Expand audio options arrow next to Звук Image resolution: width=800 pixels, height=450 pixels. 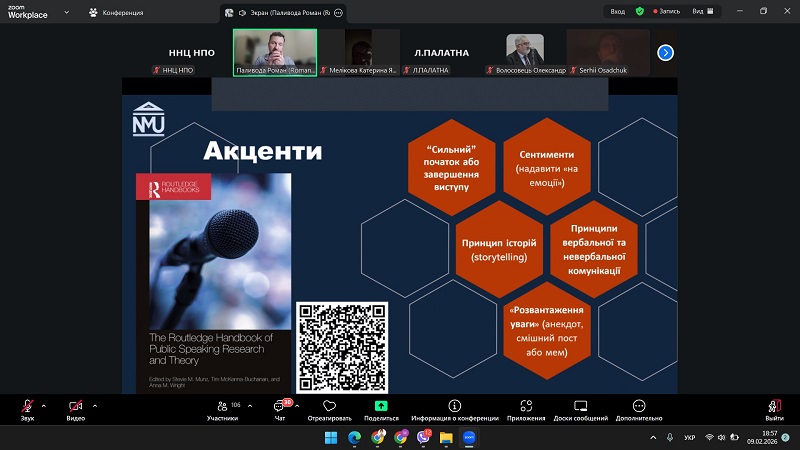[x=45, y=405]
